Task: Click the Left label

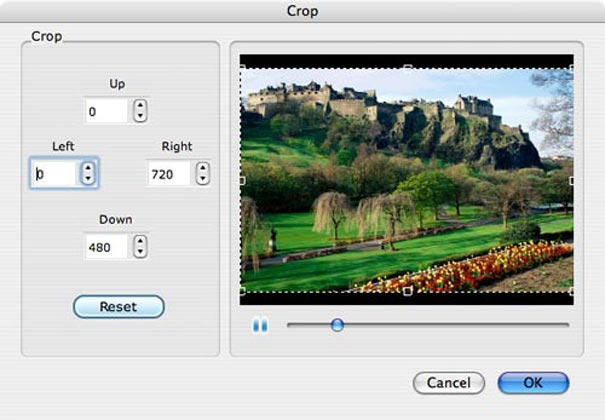Action: click(x=63, y=146)
